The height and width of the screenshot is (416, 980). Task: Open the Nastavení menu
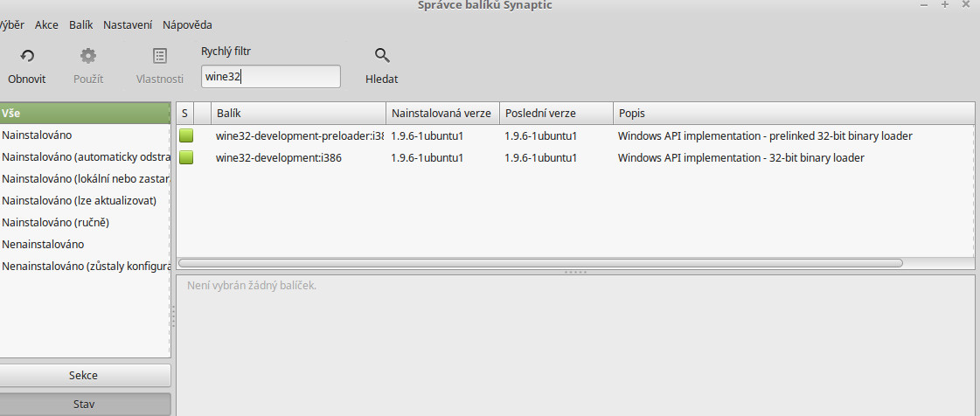[x=129, y=25]
